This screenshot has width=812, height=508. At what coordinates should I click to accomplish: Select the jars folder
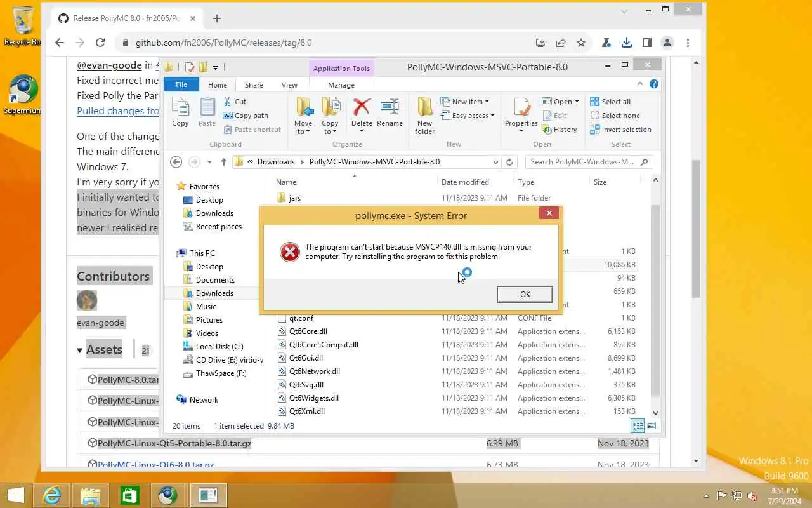coord(294,198)
